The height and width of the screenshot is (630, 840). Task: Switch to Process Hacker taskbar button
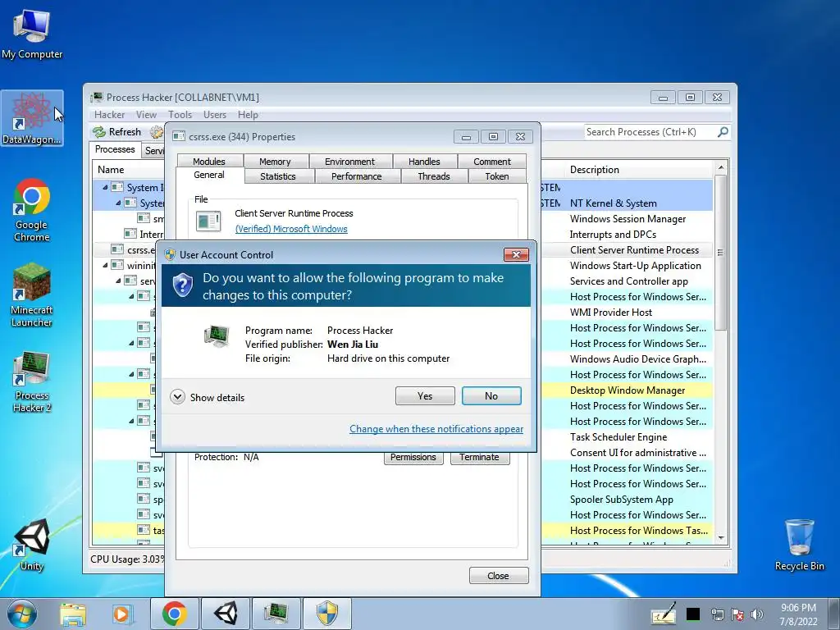[276, 614]
